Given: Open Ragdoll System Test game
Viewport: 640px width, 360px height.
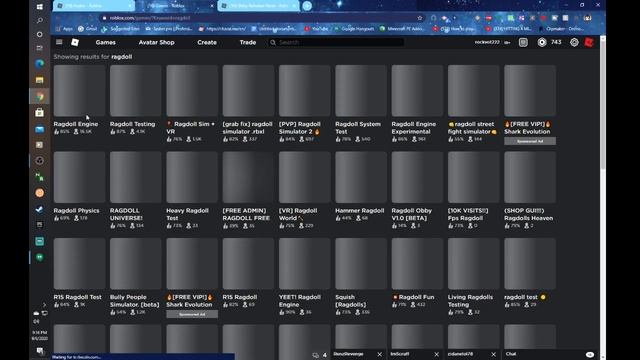Looking at the screenshot, I should pyautogui.click(x=361, y=91).
